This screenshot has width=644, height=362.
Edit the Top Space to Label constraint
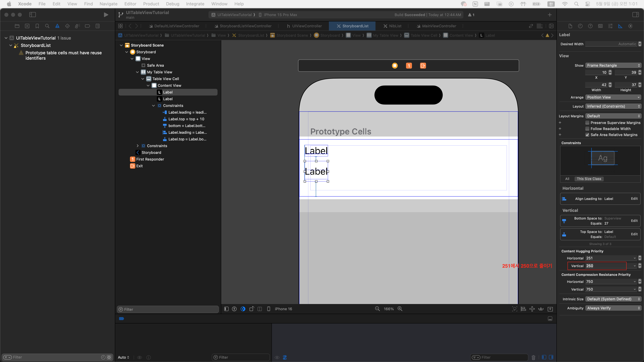click(x=634, y=234)
